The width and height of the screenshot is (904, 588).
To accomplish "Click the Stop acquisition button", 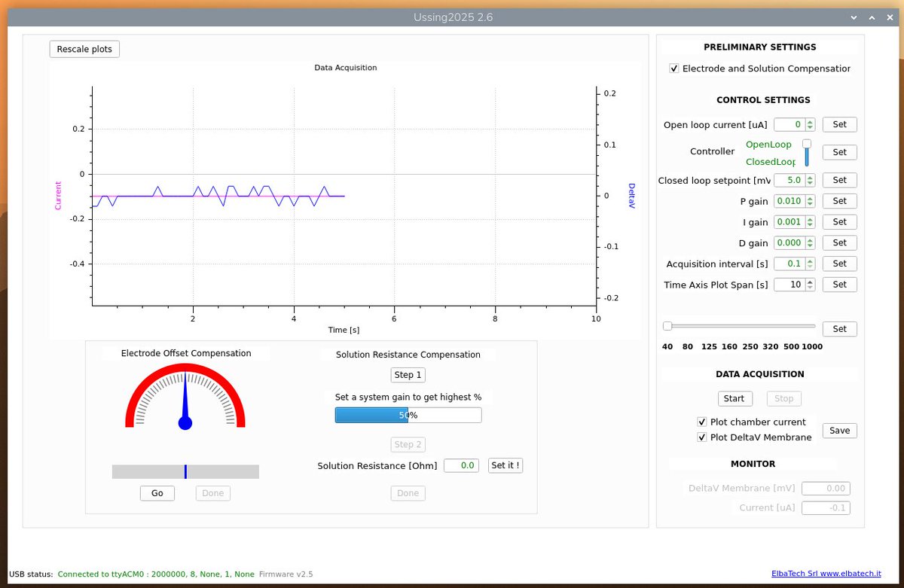I will (784, 399).
